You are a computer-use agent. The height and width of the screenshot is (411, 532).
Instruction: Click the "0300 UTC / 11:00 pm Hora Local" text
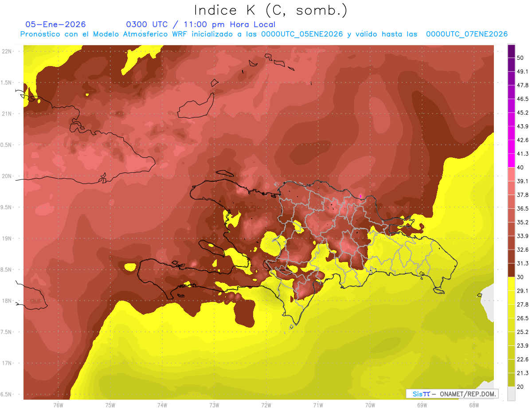(x=201, y=24)
